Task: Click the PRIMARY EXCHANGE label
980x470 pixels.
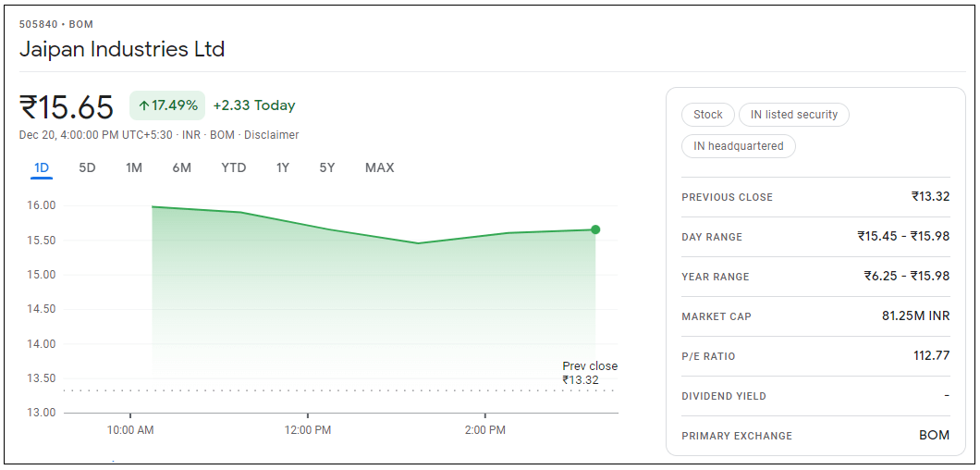Action: 737,436
